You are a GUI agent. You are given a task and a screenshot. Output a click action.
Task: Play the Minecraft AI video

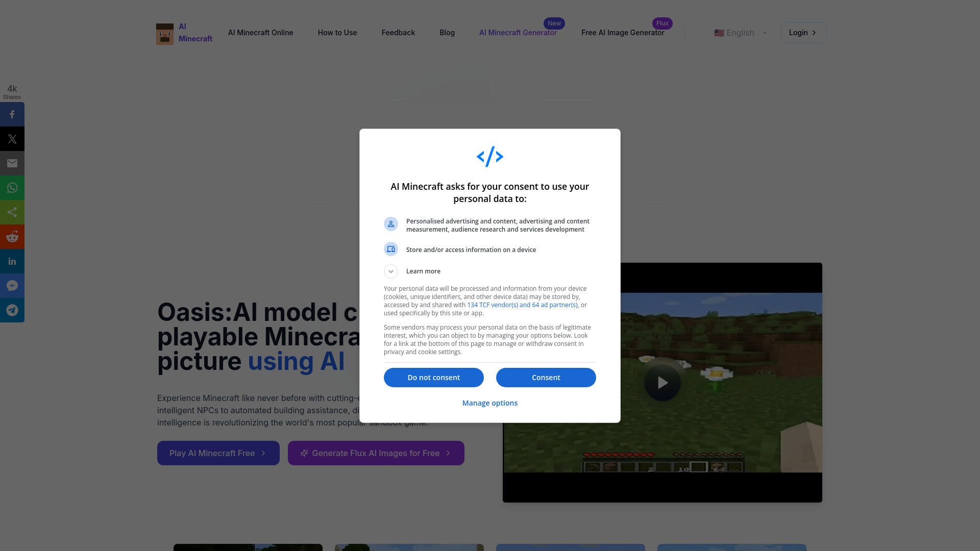pyautogui.click(x=663, y=382)
